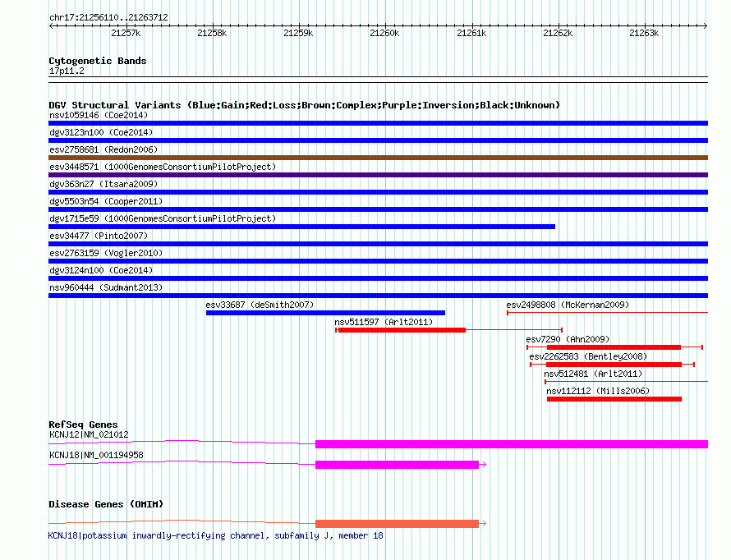Click the 21260k ruler position mark
The image size is (731, 560).
point(384,34)
